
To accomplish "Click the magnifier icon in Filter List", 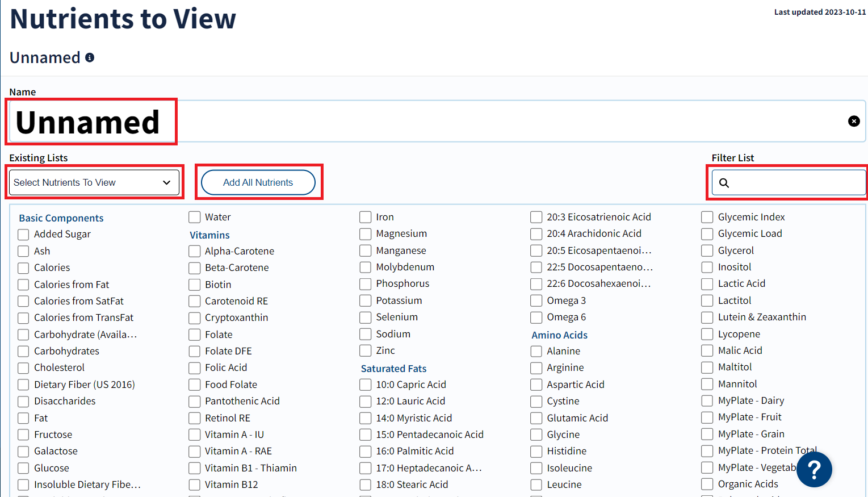I will click(724, 183).
